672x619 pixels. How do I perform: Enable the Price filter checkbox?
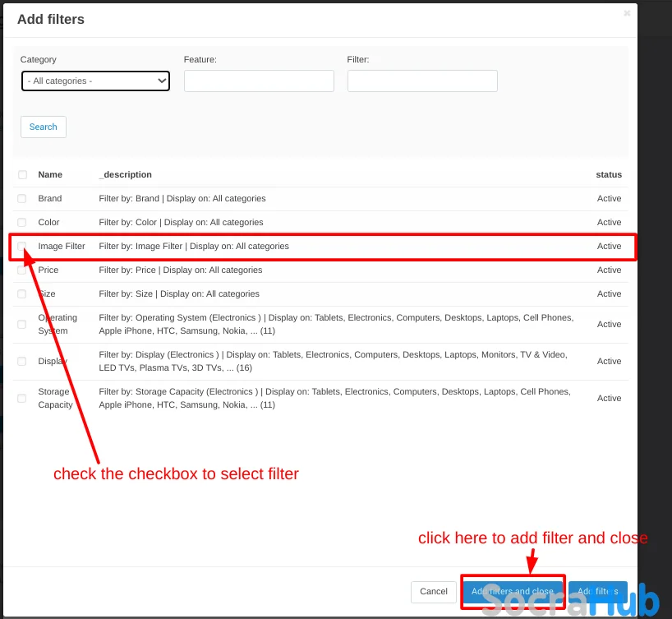(22, 270)
